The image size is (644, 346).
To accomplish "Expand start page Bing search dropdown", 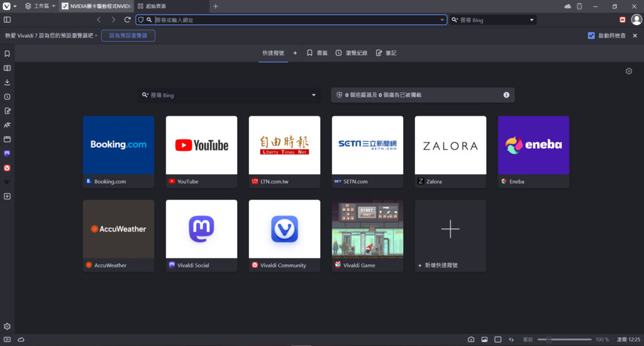I will click(x=314, y=95).
